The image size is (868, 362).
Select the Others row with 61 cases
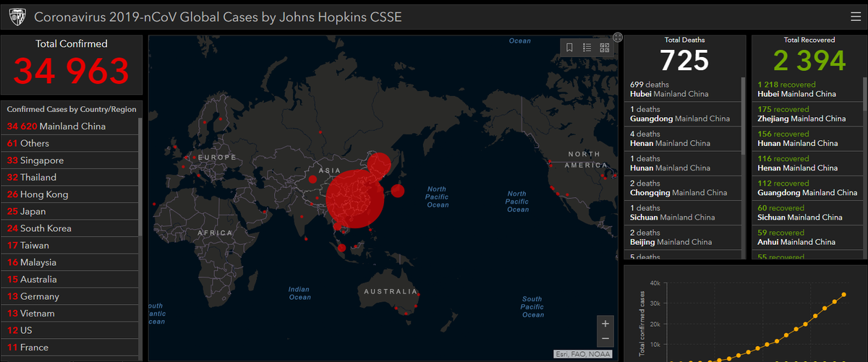(x=69, y=143)
